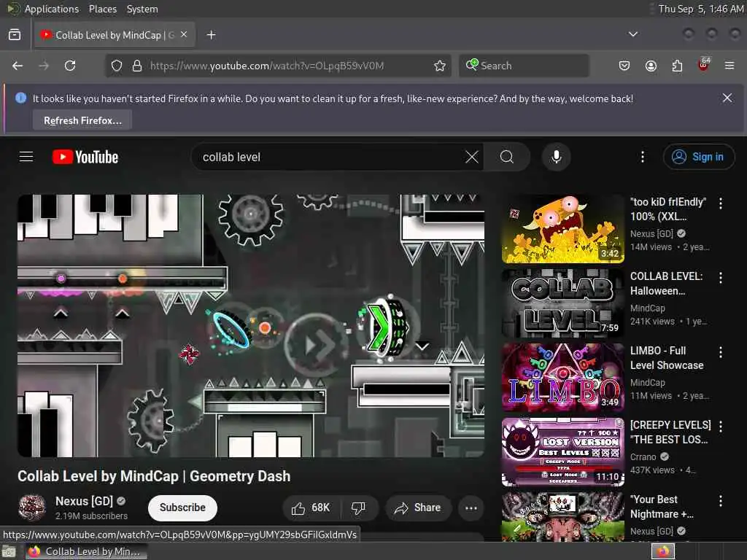This screenshot has height=560, width=747.
Task: Click Crrano channel name
Action: point(643,456)
